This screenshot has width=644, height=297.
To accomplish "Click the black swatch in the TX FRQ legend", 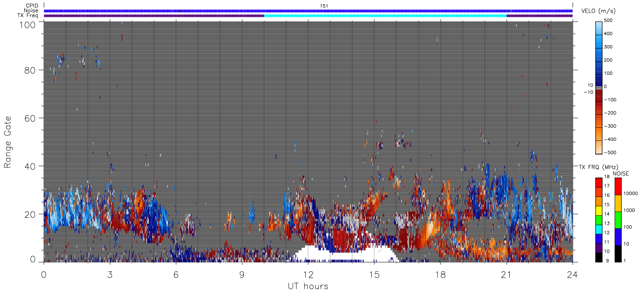I will [x=599, y=256].
